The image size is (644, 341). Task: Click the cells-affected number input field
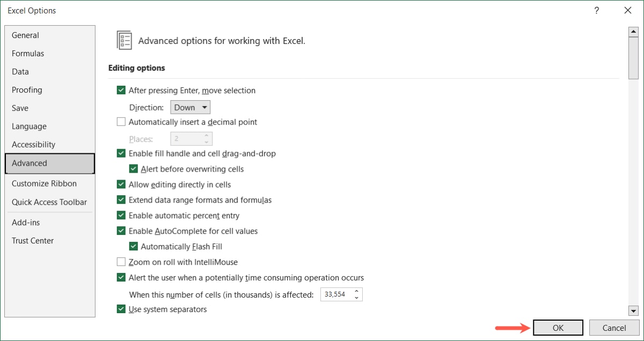point(335,294)
